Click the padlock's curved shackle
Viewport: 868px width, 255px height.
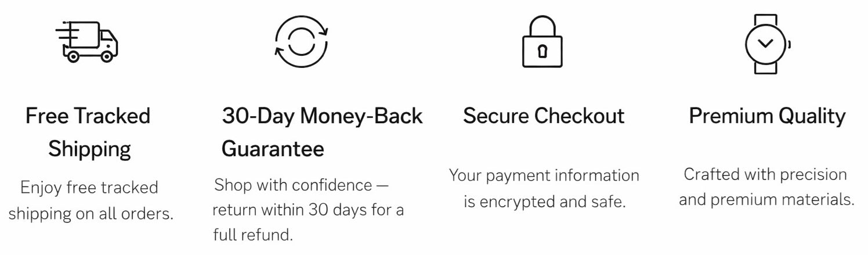click(x=542, y=24)
